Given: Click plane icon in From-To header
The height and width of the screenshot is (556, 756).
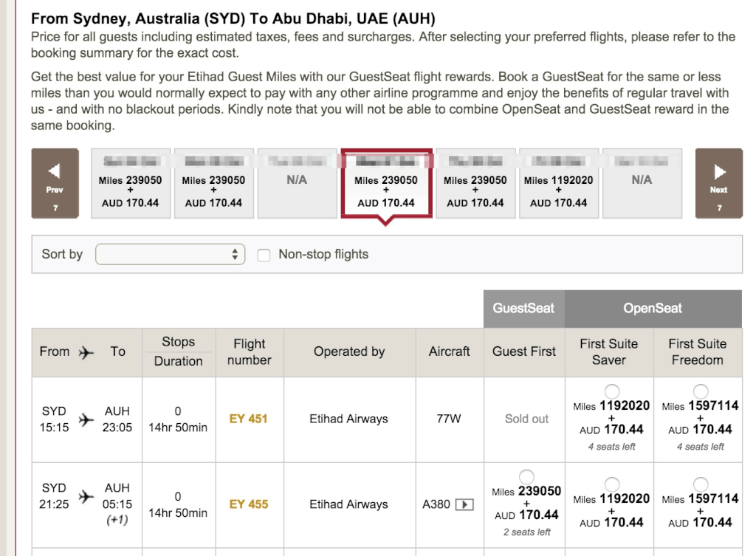Looking at the screenshot, I should click(86, 352).
